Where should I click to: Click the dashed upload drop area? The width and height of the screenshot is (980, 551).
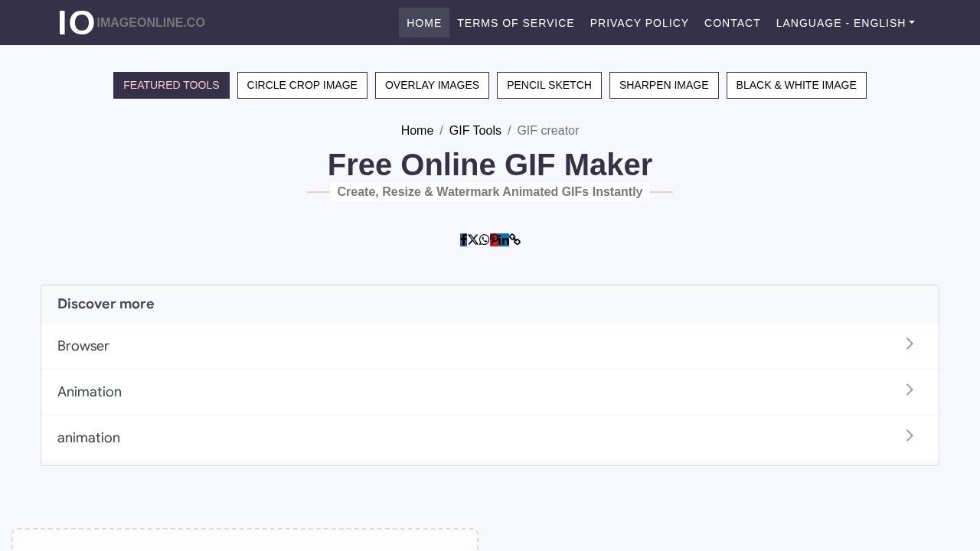coord(245,540)
